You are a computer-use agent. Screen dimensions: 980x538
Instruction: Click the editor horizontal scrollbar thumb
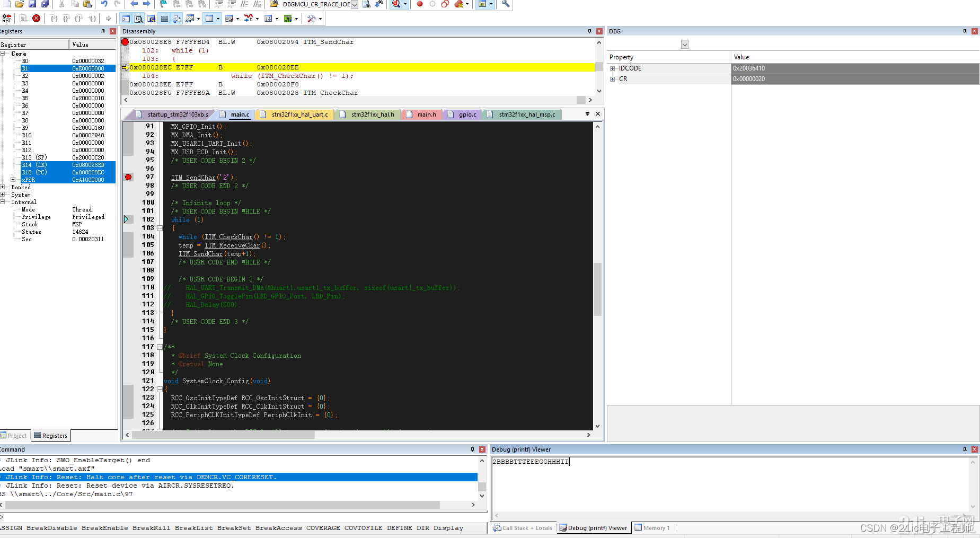pos(224,435)
